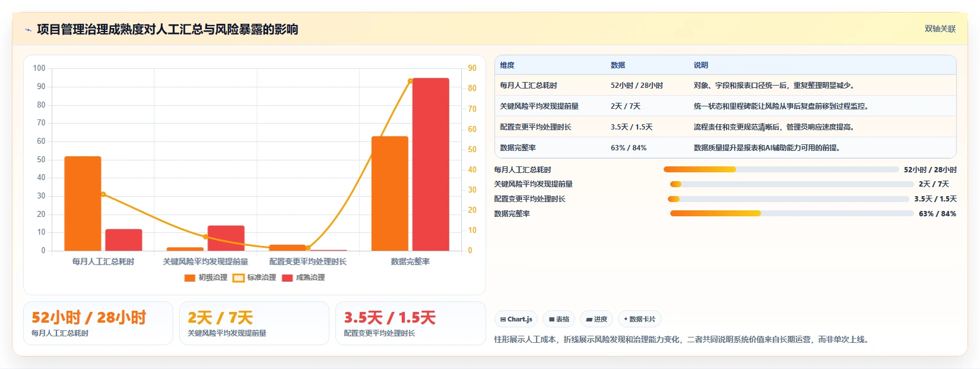Image resolution: width=980 pixels, height=369 pixels.
Task: Click the line point above 每月人工汇总耗时
Action: tap(103, 194)
